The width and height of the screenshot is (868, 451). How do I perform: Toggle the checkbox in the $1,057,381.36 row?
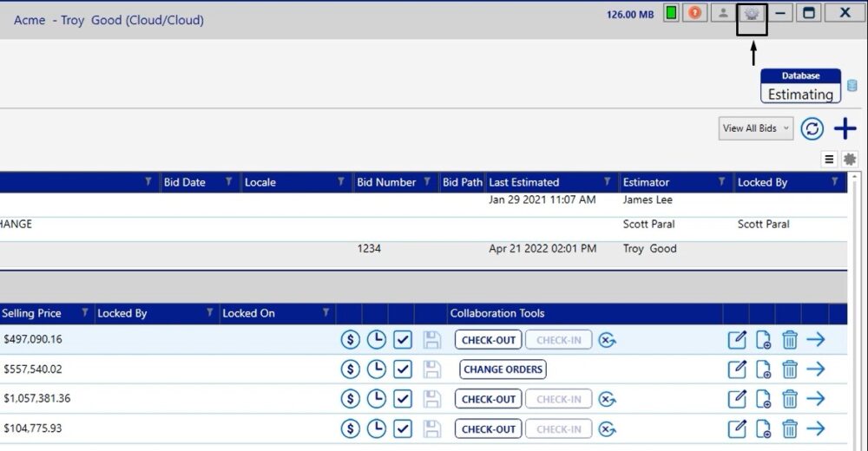(402, 399)
